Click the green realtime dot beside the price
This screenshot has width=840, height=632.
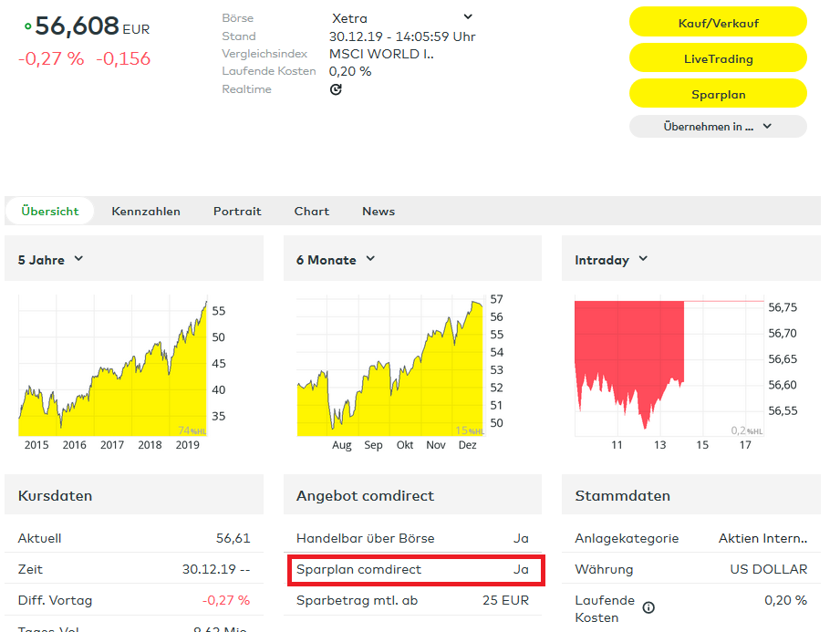[27, 26]
